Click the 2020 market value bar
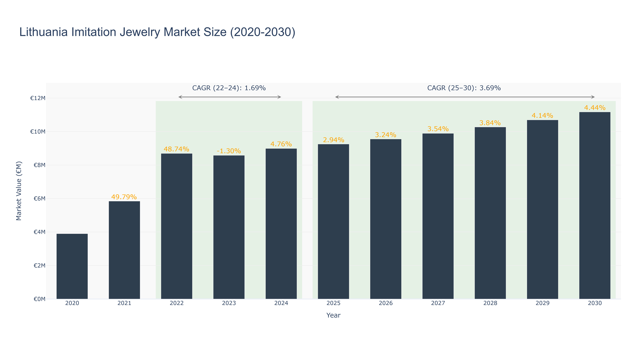The image size is (644, 345). (x=72, y=266)
